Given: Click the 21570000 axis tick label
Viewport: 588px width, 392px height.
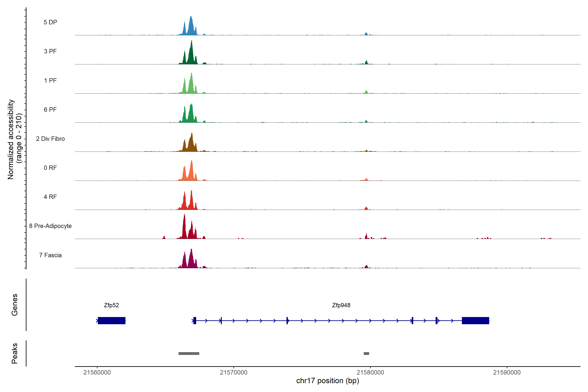Looking at the screenshot, I should [234, 372].
